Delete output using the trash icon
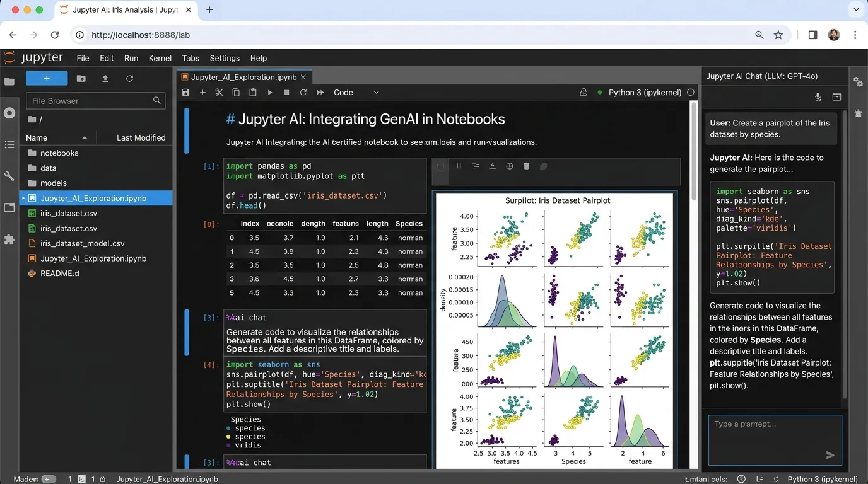Viewport: 868px width, 484px height. (x=526, y=166)
